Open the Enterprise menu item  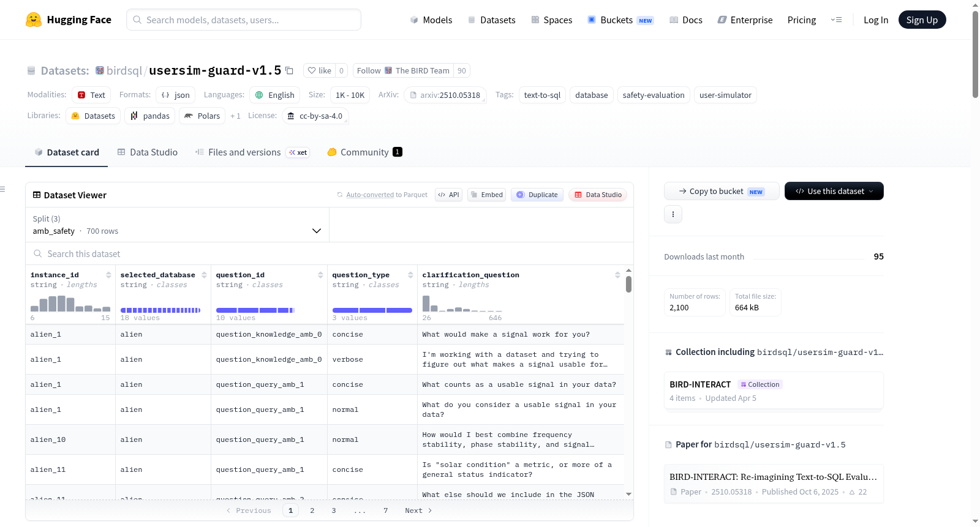coord(745,20)
